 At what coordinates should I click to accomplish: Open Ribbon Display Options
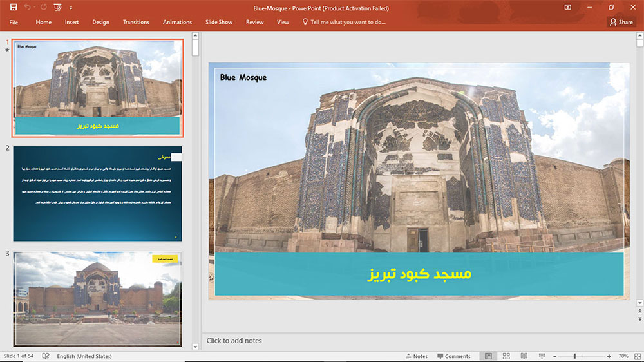pyautogui.click(x=567, y=7)
